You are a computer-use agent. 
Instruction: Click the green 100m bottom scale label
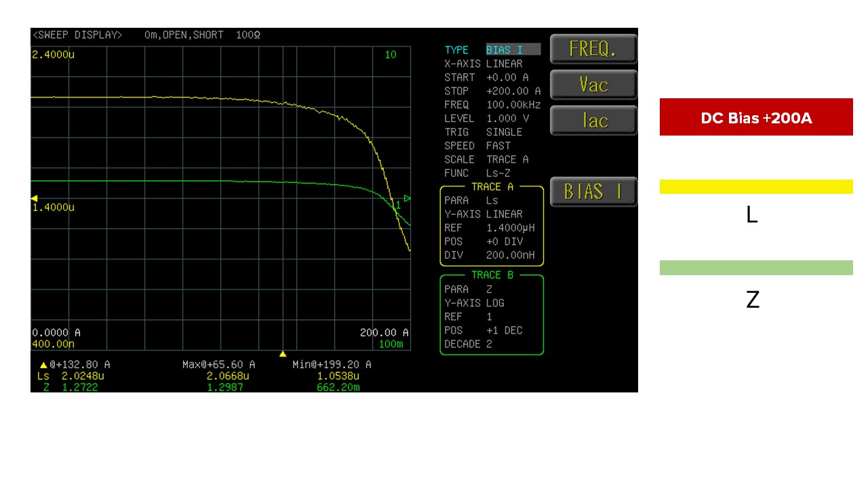tap(391, 344)
